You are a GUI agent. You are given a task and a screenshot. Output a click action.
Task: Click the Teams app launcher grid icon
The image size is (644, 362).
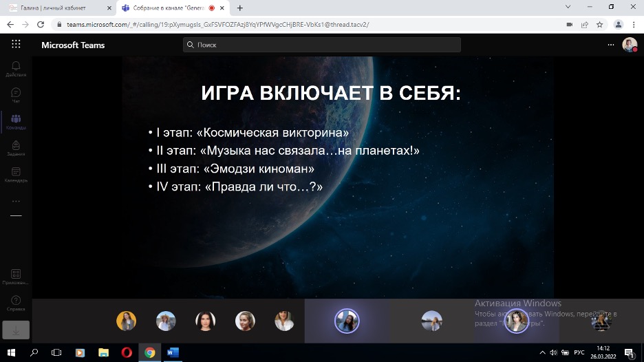(x=16, y=45)
